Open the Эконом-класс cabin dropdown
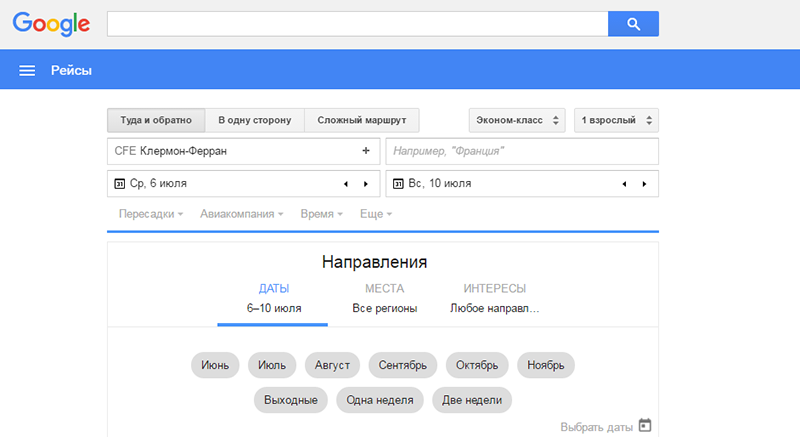 tap(517, 120)
